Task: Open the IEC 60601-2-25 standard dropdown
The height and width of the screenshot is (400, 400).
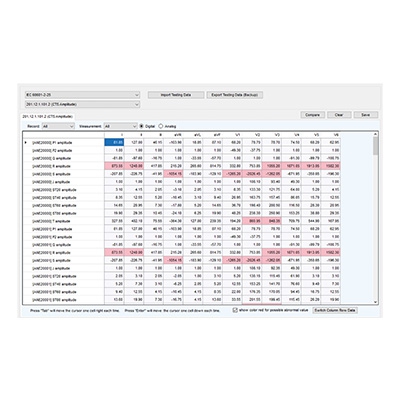Action: [82, 95]
